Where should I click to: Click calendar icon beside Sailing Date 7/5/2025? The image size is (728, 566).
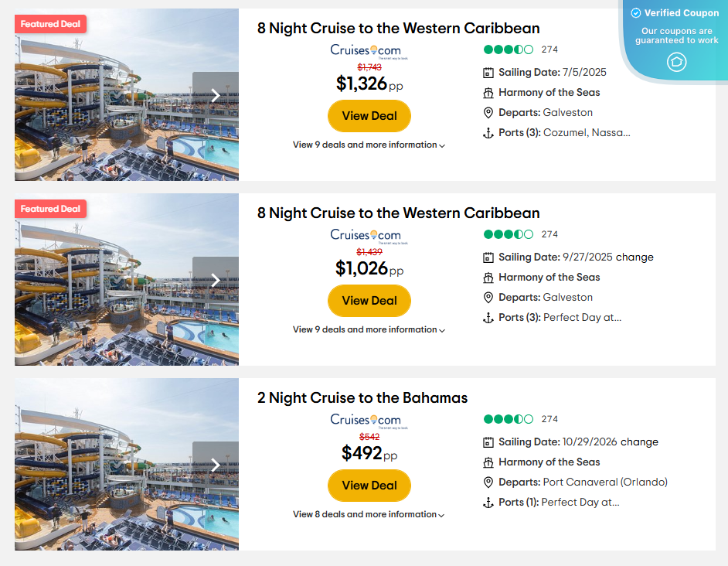(488, 73)
